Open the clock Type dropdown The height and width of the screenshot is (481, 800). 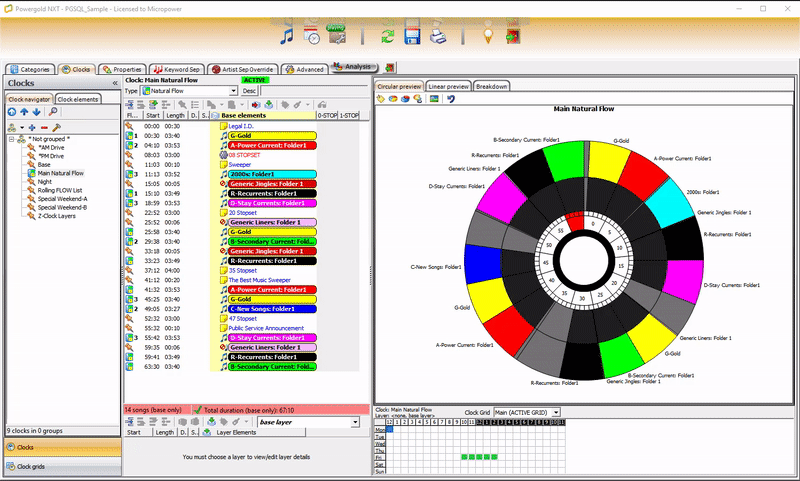233,90
